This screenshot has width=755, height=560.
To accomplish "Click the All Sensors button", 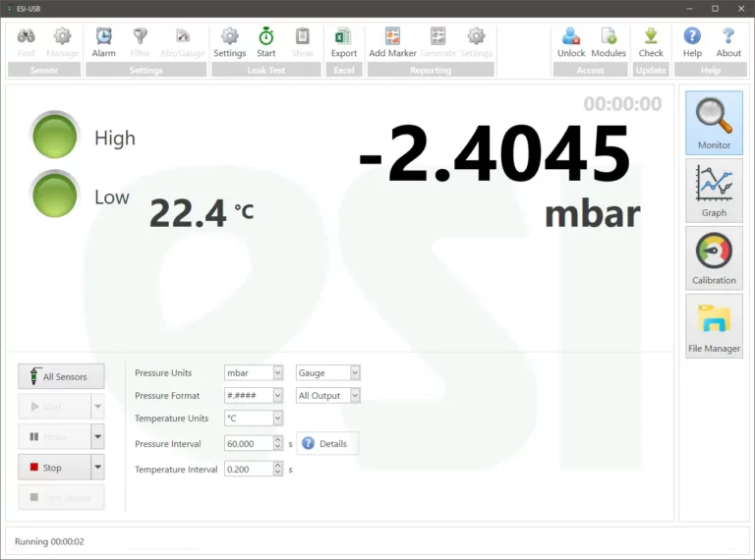I will point(61,376).
